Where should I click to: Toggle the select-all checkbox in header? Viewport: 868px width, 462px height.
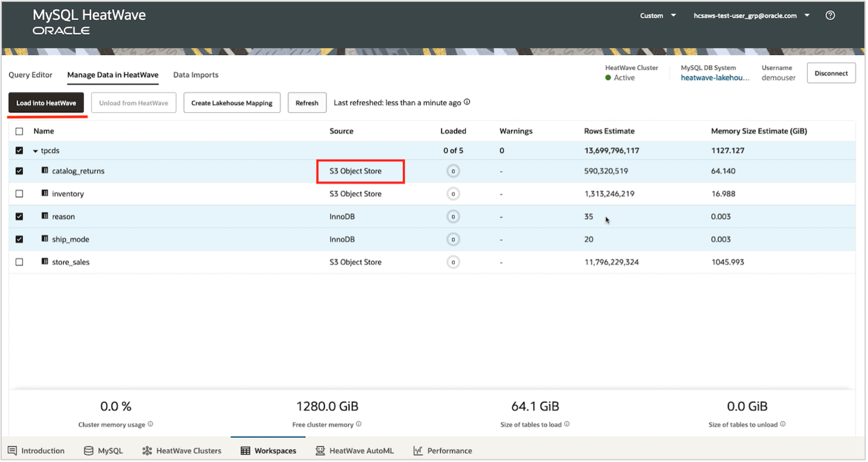(19, 131)
